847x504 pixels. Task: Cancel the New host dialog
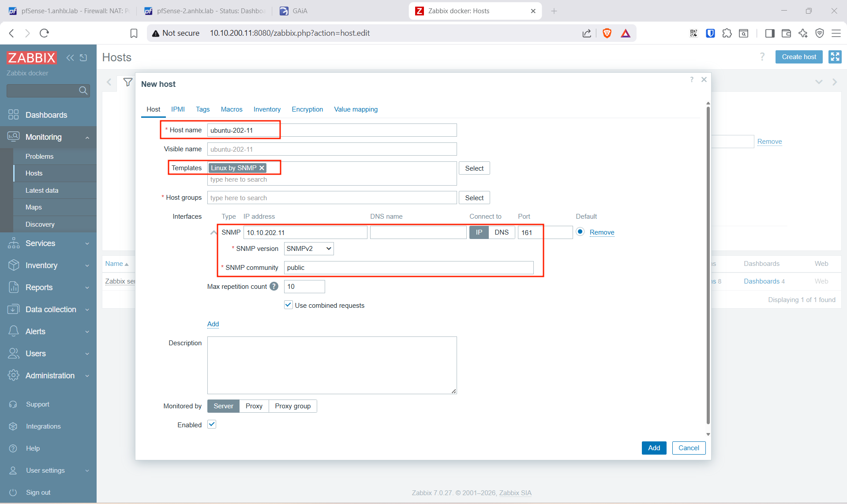pyautogui.click(x=689, y=448)
